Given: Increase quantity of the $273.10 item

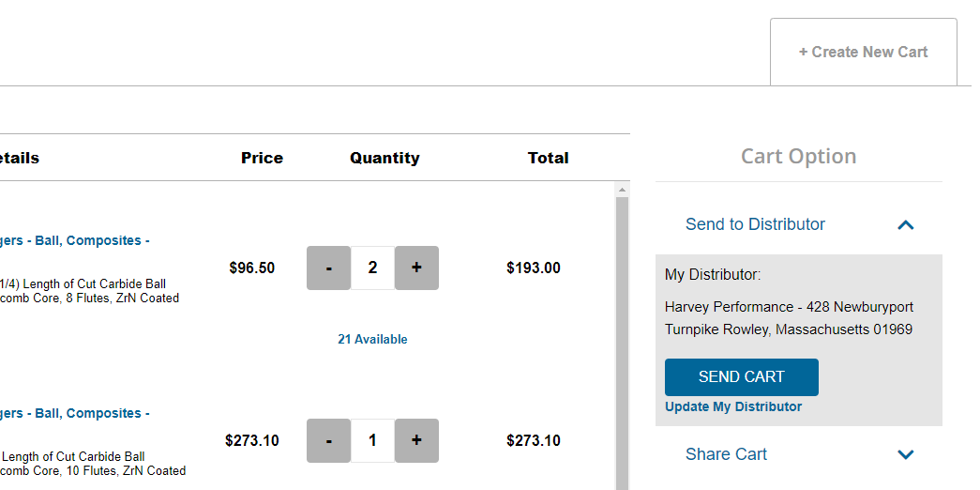Looking at the screenshot, I should (416, 441).
